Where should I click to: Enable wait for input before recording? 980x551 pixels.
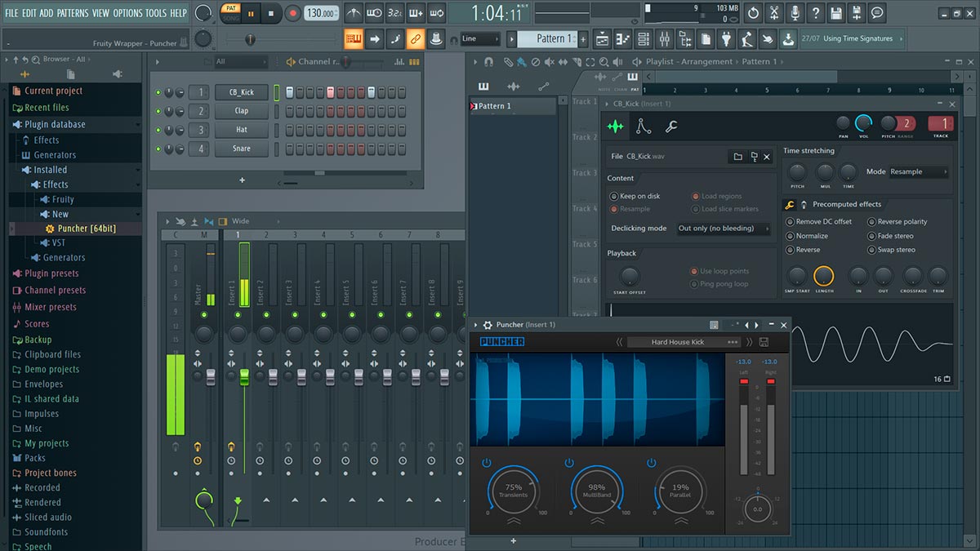click(x=374, y=13)
